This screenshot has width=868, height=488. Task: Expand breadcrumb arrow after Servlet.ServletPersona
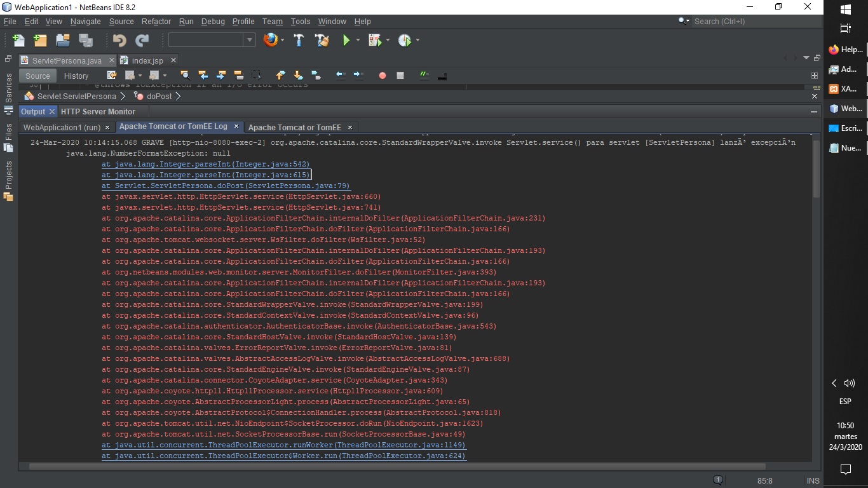click(x=124, y=97)
